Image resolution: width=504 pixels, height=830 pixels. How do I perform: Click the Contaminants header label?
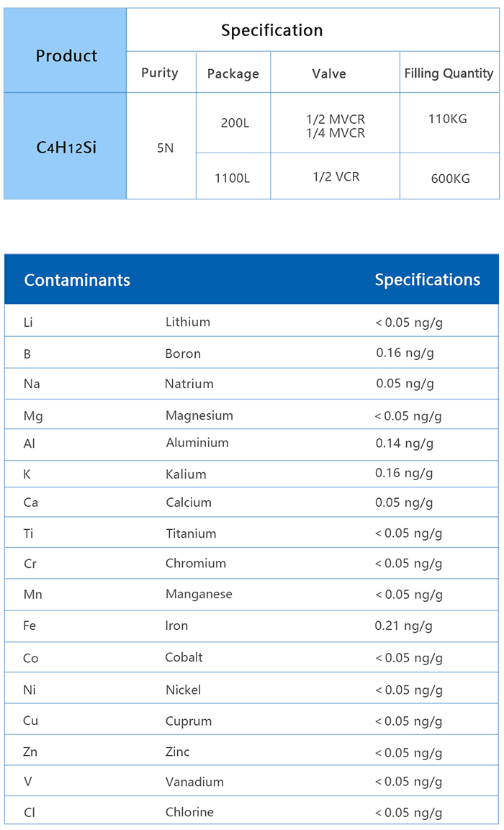(x=77, y=280)
